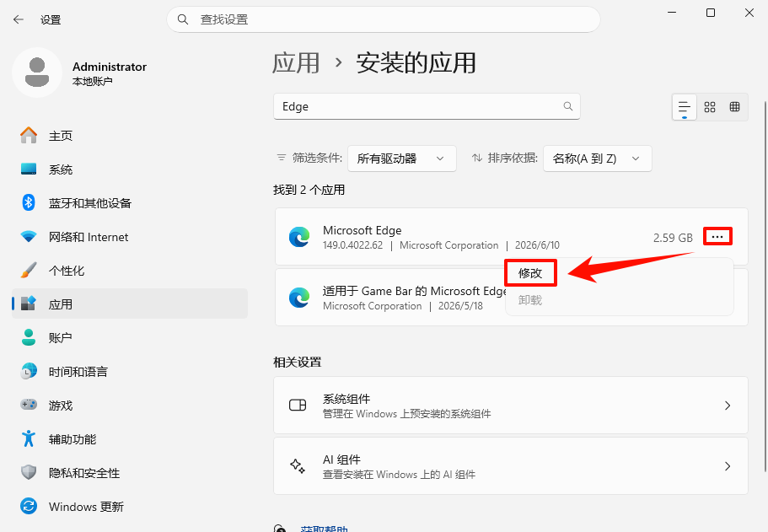This screenshot has width=768, height=532.
Task: Minimize the Settings window
Action: coord(672,13)
